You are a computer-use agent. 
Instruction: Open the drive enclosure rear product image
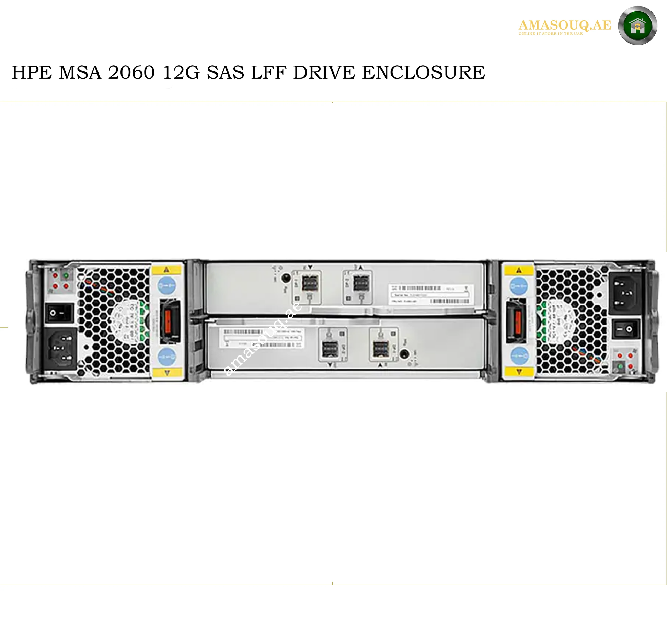coord(342,321)
